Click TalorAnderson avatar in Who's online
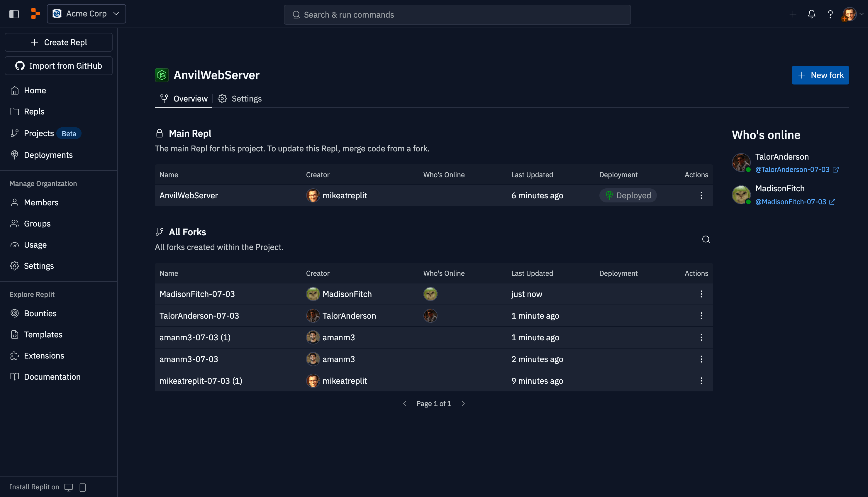The image size is (868, 497). pyautogui.click(x=741, y=163)
